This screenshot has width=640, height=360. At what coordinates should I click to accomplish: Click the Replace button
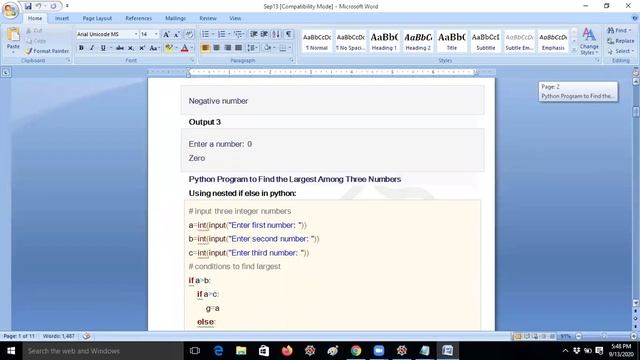coord(620,41)
